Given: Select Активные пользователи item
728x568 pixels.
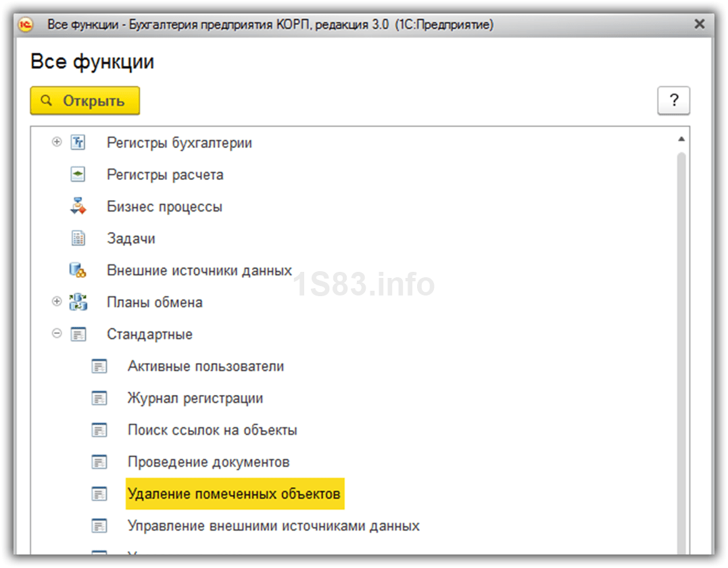Looking at the screenshot, I should coord(205,366).
